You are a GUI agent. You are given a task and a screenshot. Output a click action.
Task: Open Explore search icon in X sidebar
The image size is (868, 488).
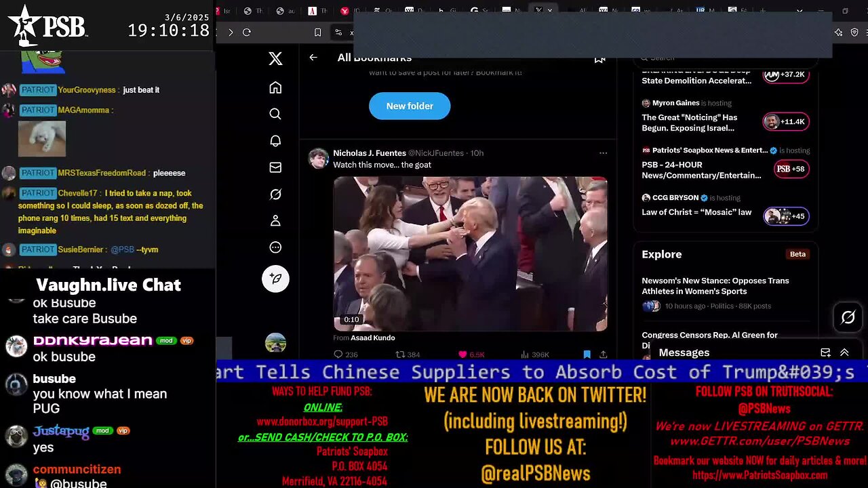(275, 114)
